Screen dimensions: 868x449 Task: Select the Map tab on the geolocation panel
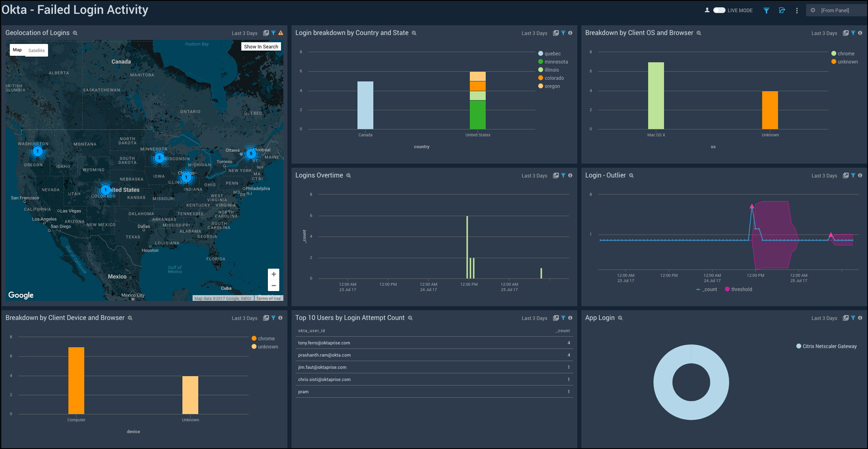click(17, 50)
